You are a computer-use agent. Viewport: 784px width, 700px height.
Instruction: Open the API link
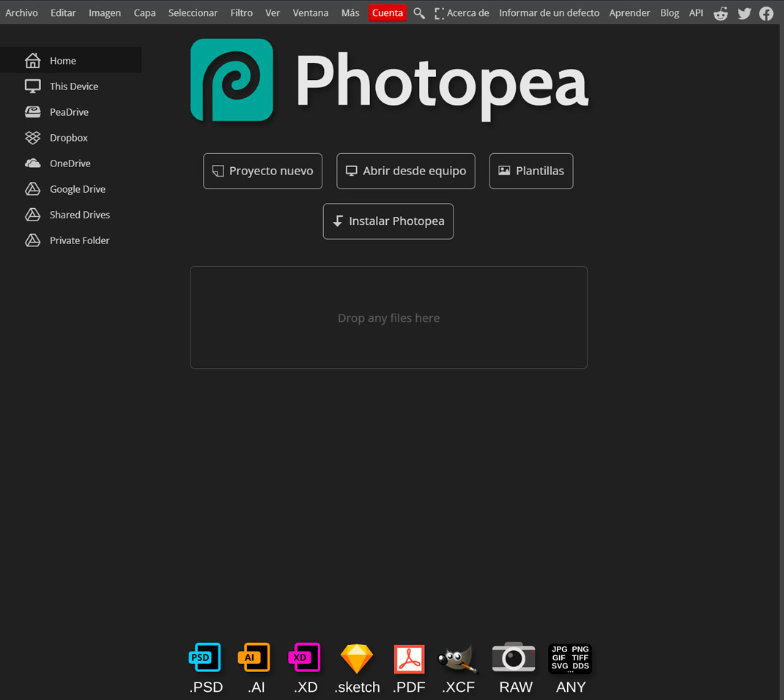(696, 13)
